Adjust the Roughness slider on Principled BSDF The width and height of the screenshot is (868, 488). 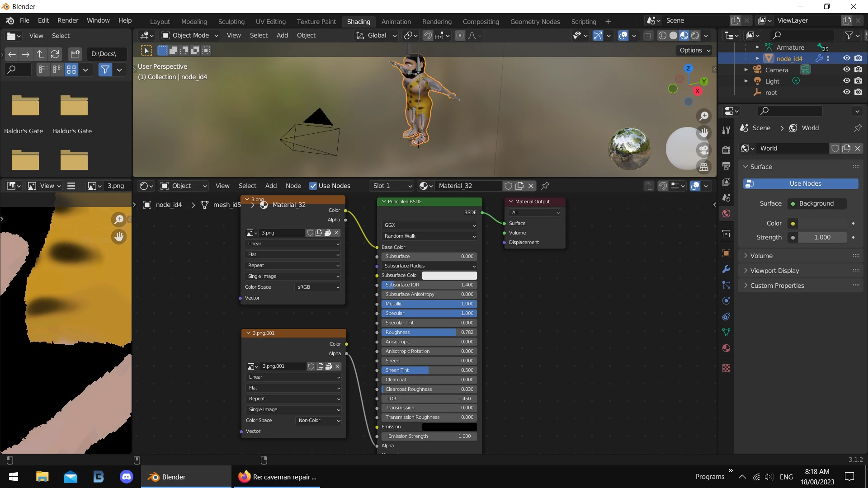429,332
